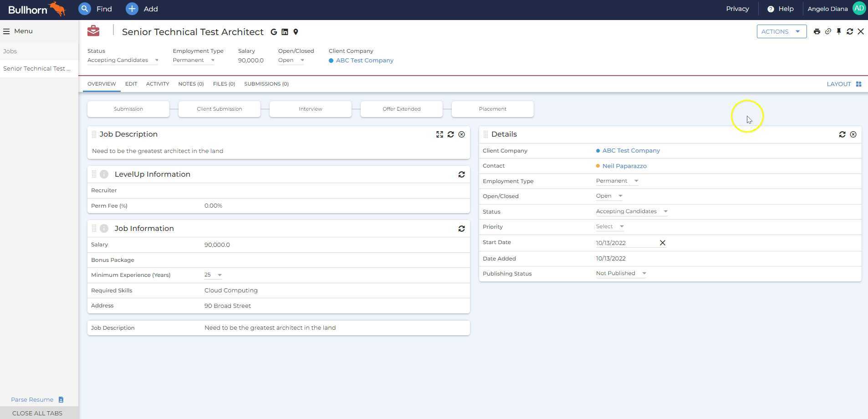
Task: Pin this job record with pushpin icon
Action: pos(838,31)
